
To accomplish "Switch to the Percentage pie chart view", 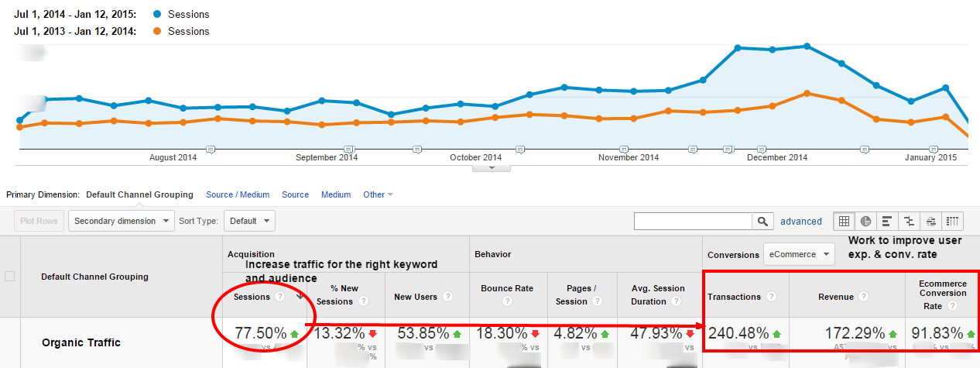I will point(865,222).
